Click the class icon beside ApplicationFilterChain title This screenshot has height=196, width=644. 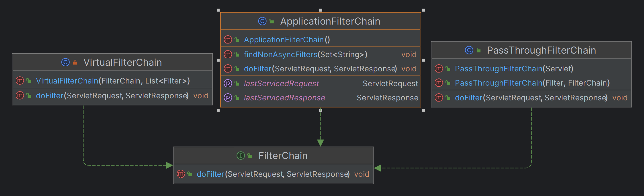point(262,21)
